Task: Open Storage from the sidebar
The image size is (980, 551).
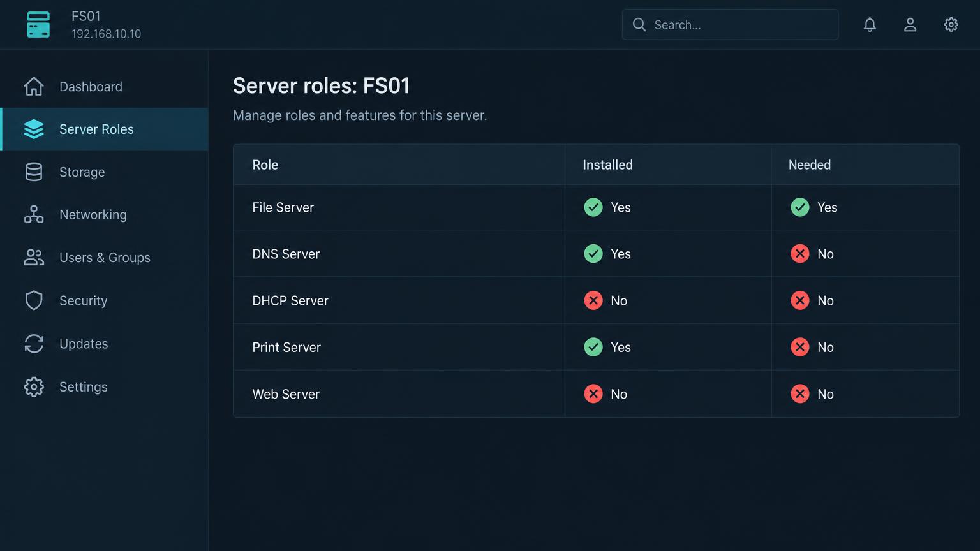Action: pyautogui.click(x=105, y=172)
